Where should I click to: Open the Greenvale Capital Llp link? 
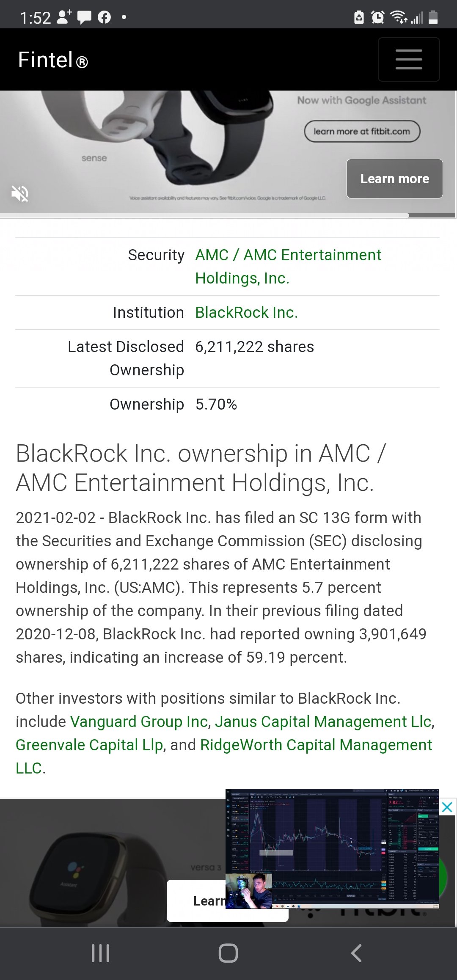coord(89,745)
